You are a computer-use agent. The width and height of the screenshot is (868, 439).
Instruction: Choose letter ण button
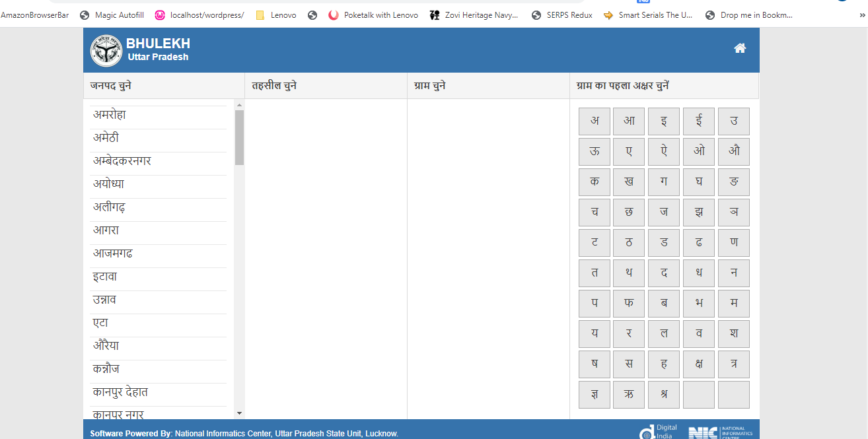click(x=734, y=243)
